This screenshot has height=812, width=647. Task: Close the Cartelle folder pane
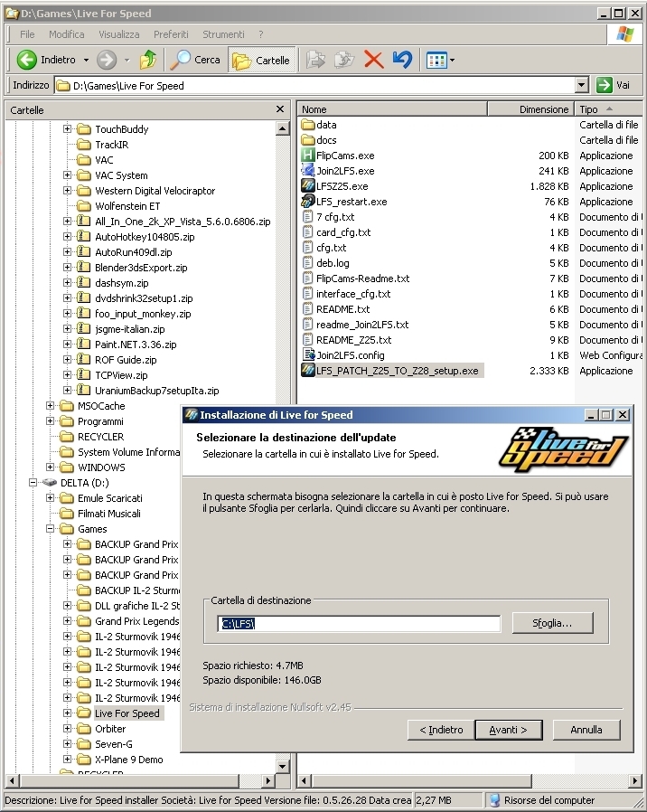tap(280, 109)
